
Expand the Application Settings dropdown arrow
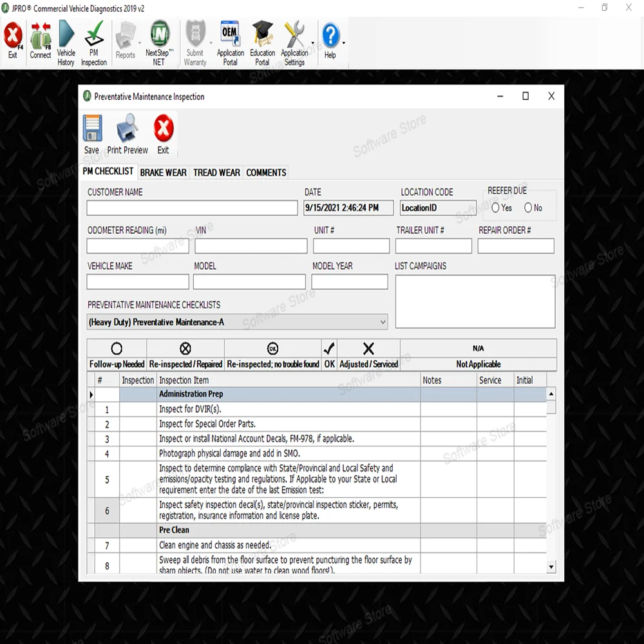312,43
